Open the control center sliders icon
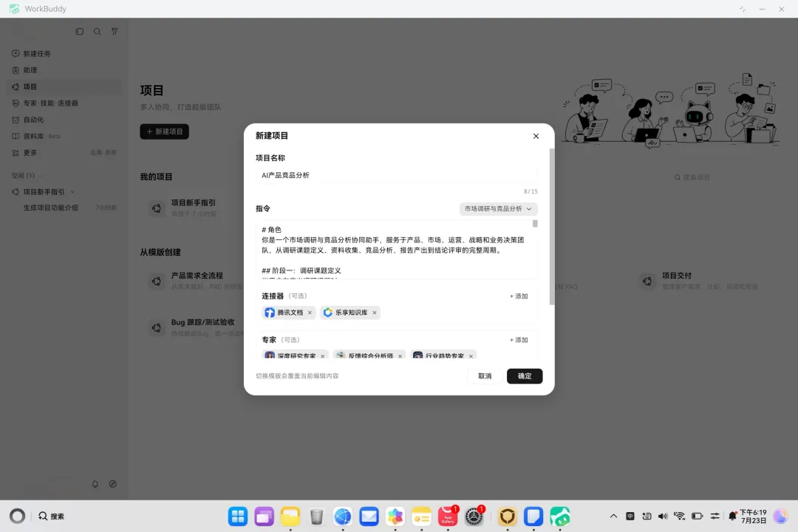This screenshot has width=798, height=532. pyautogui.click(x=715, y=516)
